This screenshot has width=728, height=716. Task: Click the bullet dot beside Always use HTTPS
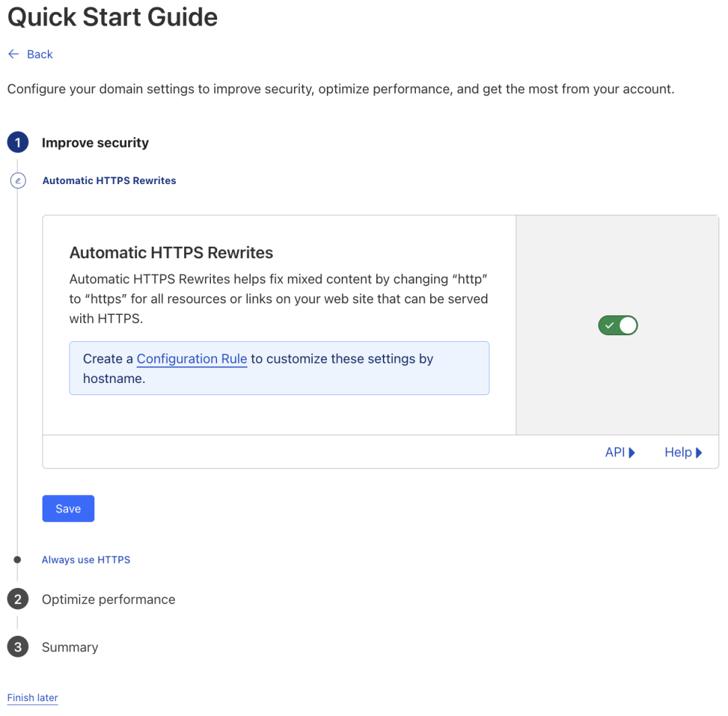point(18,560)
